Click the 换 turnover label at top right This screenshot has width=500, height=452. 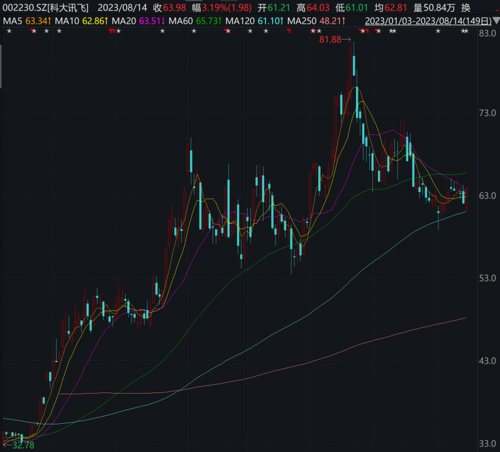point(466,8)
